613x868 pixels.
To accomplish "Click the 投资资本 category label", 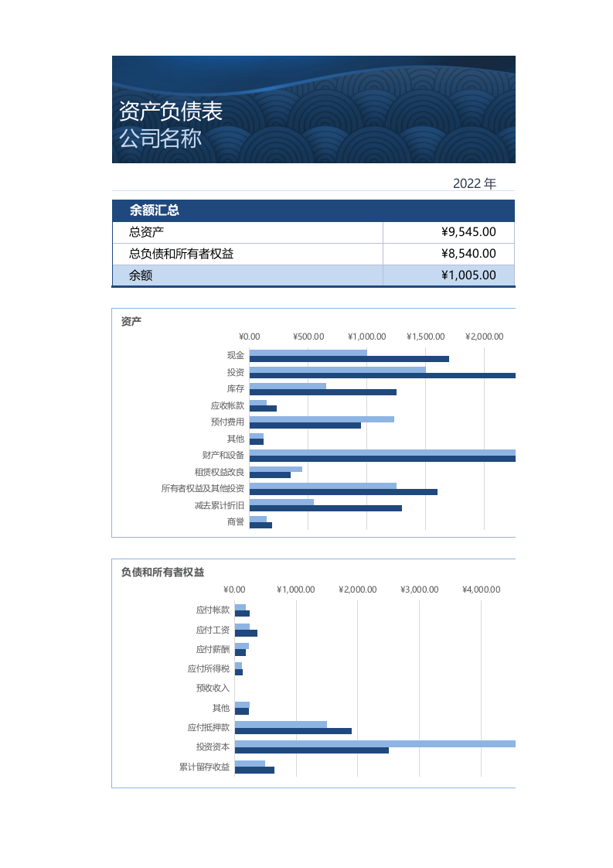I will (x=213, y=747).
